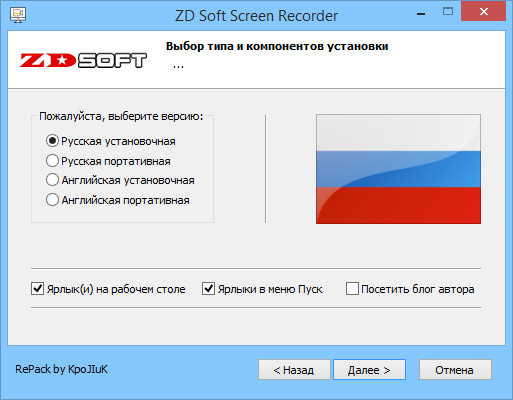
Task: Uncheck "Ярлык(и) на рабочем столе" checkbox
Action: 37,289
